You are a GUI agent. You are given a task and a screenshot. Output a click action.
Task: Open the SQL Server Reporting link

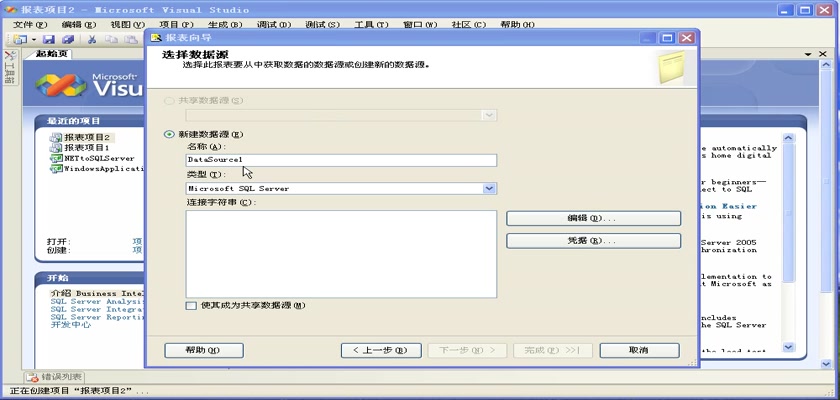click(96, 318)
